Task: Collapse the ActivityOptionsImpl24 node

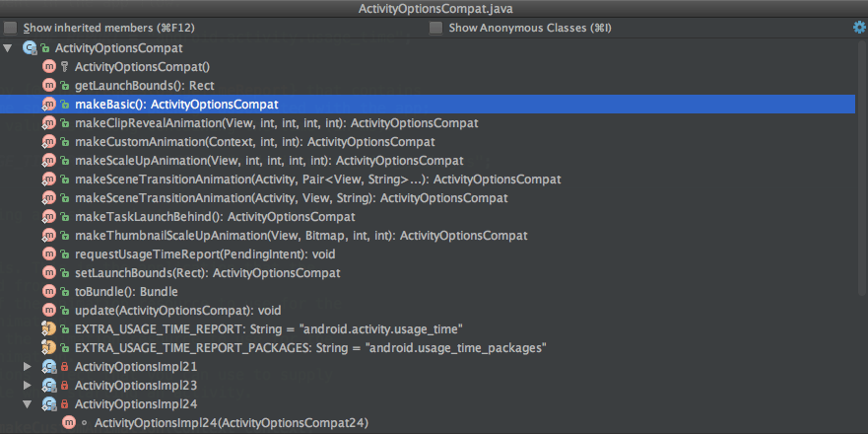Action: pyautogui.click(x=29, y=404)
